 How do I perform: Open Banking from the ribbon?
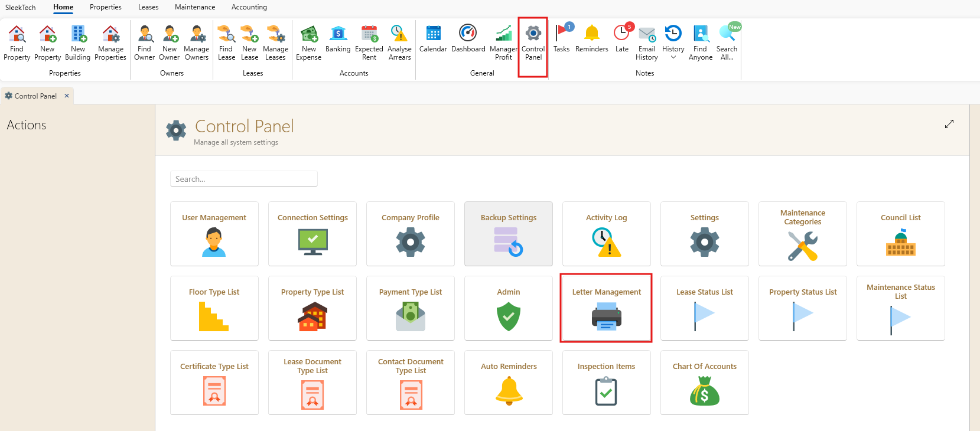click(338, 40)
